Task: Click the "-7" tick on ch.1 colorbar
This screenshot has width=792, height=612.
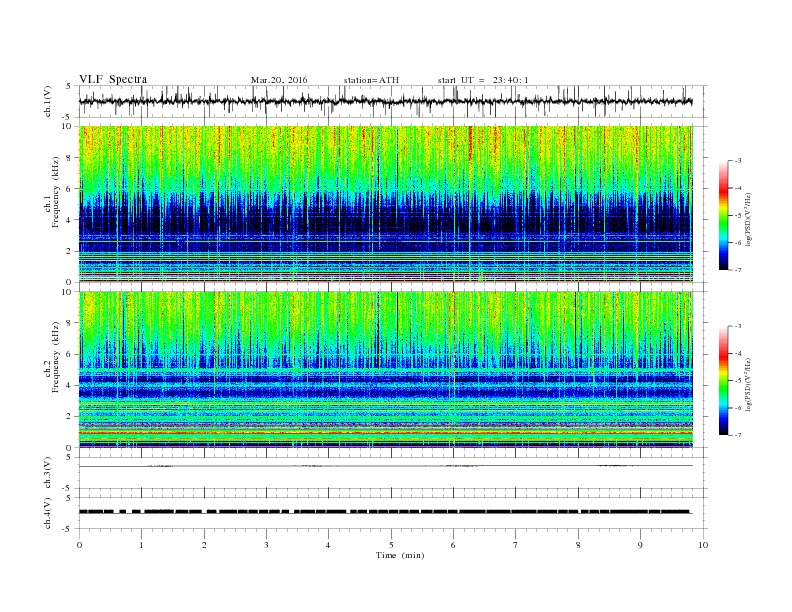Action: 738,270
